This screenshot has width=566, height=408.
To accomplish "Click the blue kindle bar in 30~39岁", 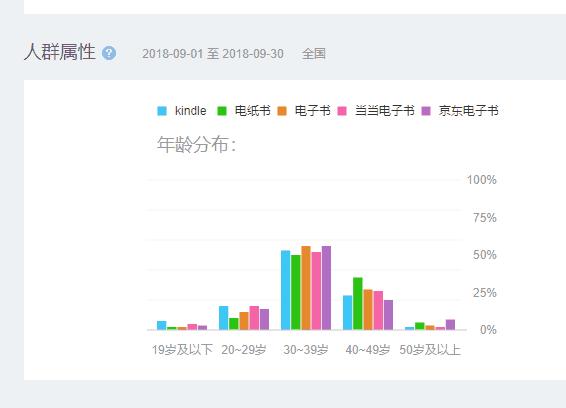I will click(286, 290).
